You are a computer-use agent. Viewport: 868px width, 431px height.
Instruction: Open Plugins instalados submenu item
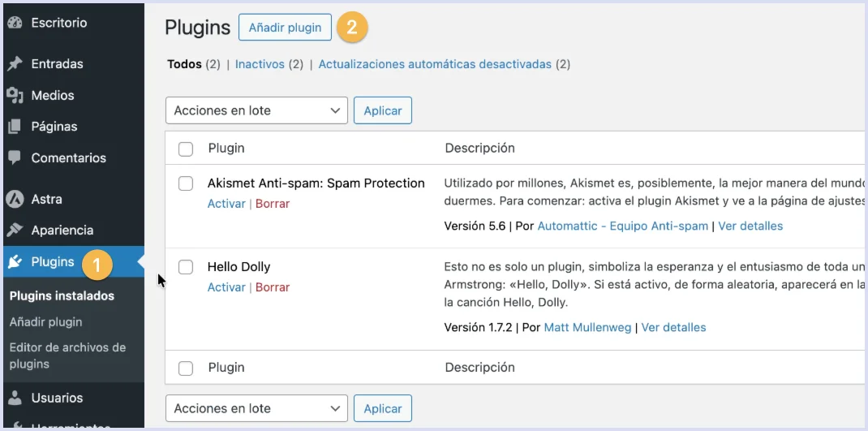point(62,295)
